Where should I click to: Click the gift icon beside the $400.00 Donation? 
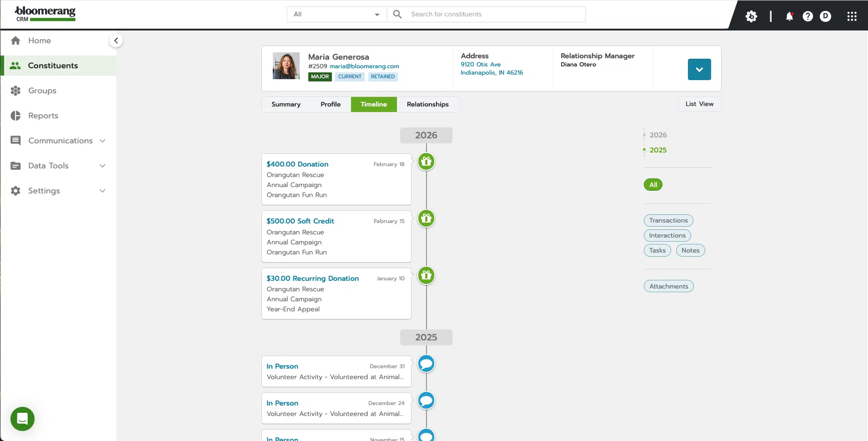(x=426, y=162)
